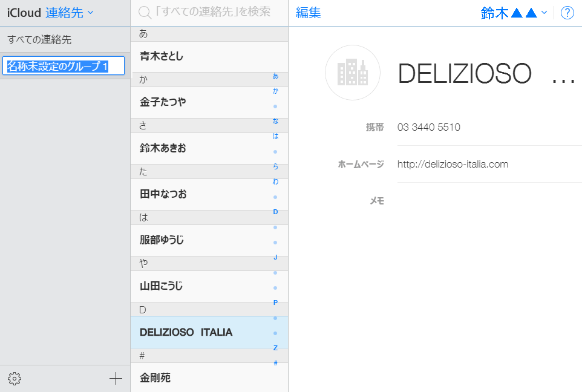Viewport: 582px width, 392px height.
Task: Click the group name rename field
Action: (60, 65)
